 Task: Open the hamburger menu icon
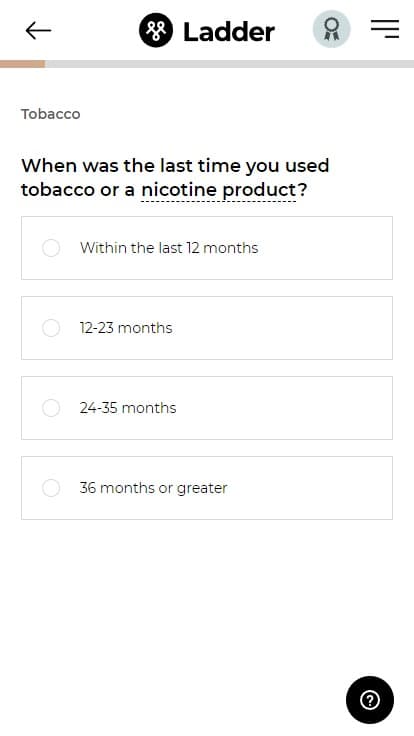(385, 29)
